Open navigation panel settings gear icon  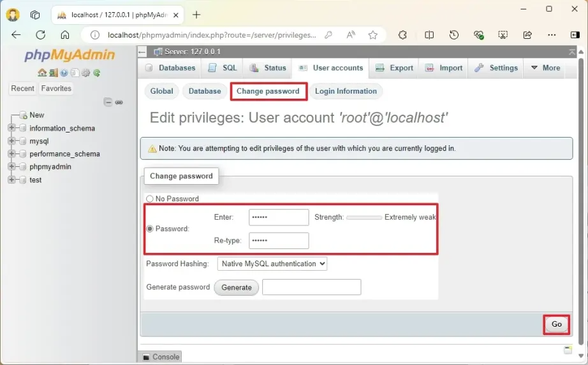point(86,73)
